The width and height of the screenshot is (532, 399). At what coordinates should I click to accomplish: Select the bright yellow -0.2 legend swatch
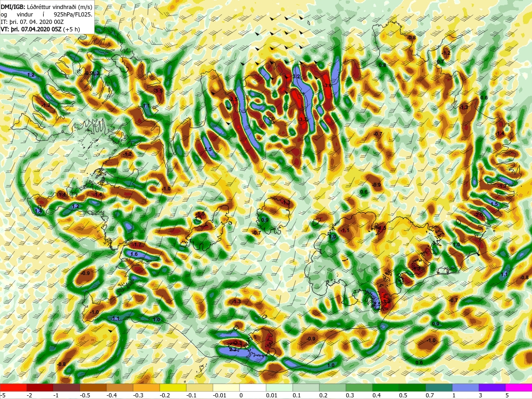click(x=173, y=387)
